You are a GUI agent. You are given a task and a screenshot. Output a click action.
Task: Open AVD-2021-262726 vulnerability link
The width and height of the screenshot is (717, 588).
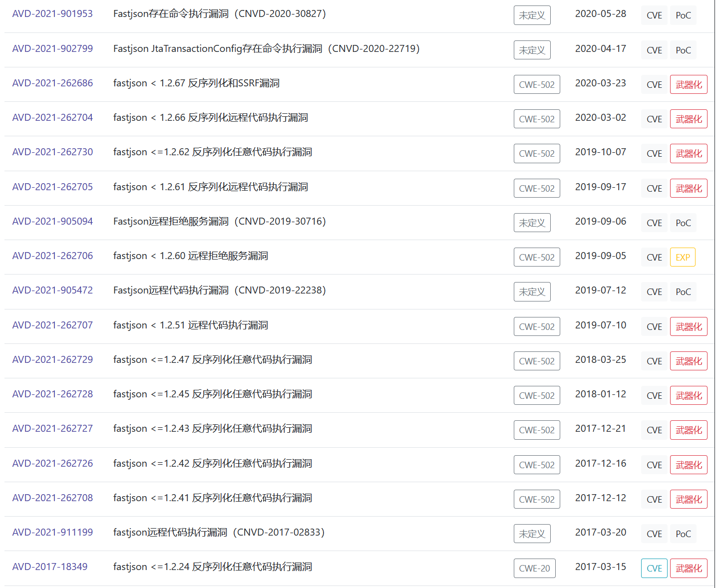pyautogui.click(x=52, y=464)
